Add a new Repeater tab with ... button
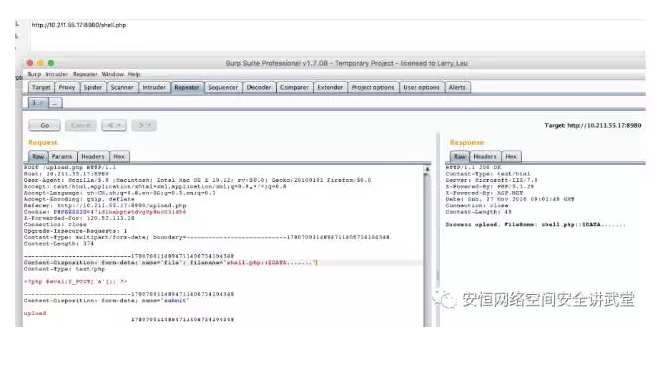The height and width of the screenshot is (371, 666). coord(55,103)
